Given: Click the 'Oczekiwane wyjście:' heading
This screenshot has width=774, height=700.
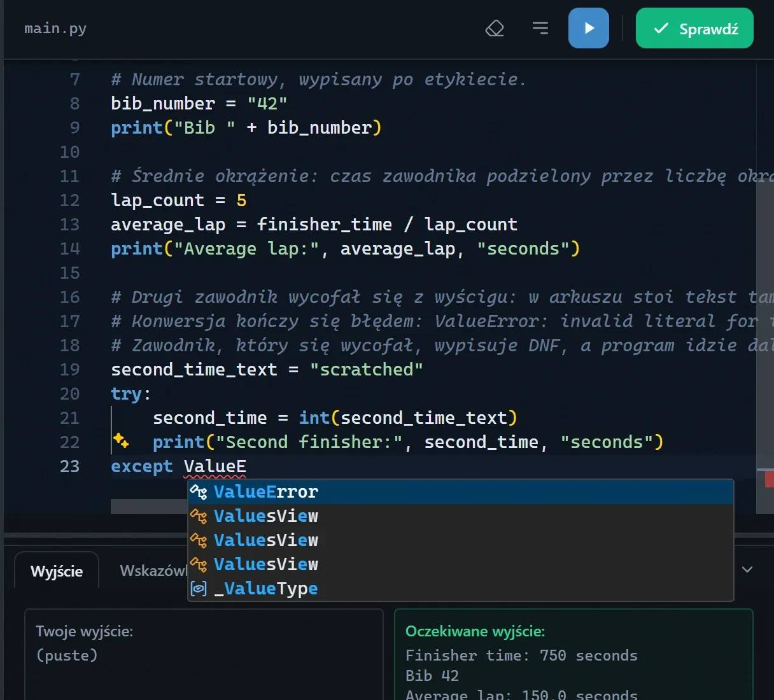Looking at the screenshot, I should point(475,631).
